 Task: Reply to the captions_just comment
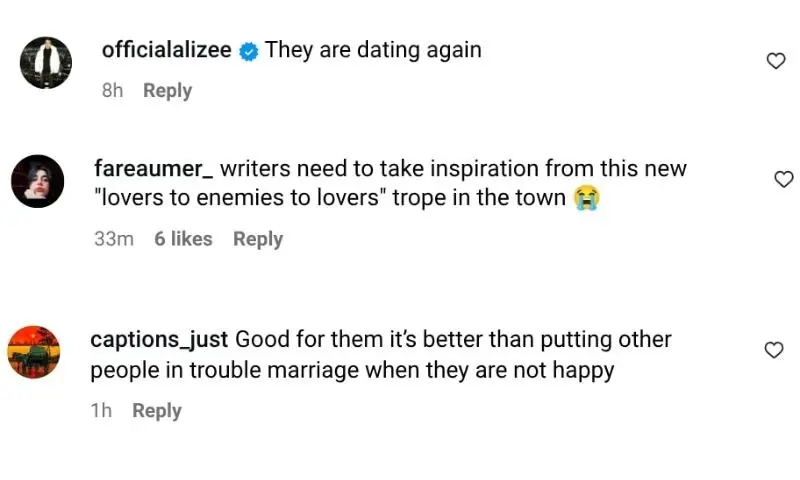(x=157, y=411)
